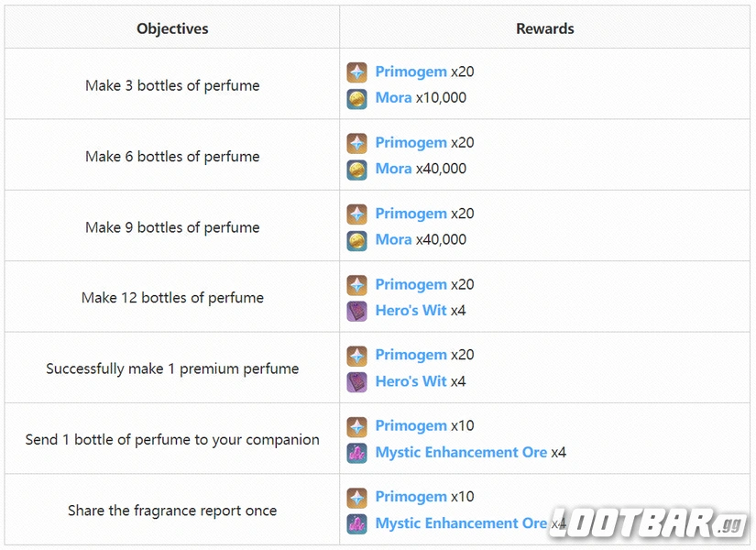Image resolution: width=756 pixels, height=550 pixels.
Task: Open Primogem link in 3 bottles row
Action: (411, 71)
